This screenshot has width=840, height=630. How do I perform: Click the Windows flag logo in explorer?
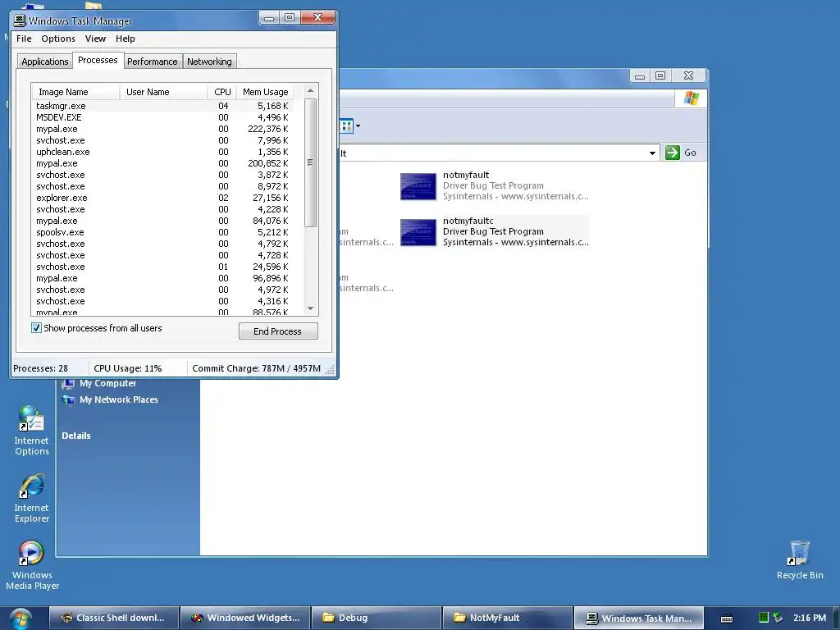pyautogui.click(x=691, y=98)
